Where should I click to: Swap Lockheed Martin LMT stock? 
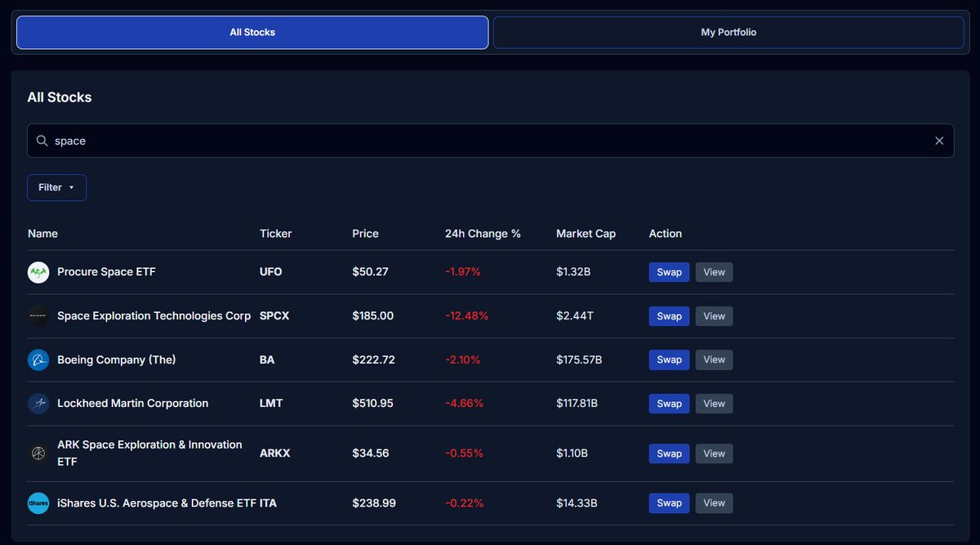pos(669,404)
